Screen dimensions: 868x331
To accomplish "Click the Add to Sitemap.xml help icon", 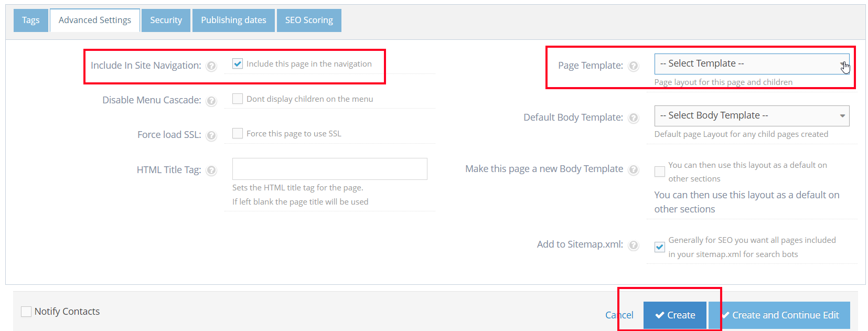I will (634, 245).
